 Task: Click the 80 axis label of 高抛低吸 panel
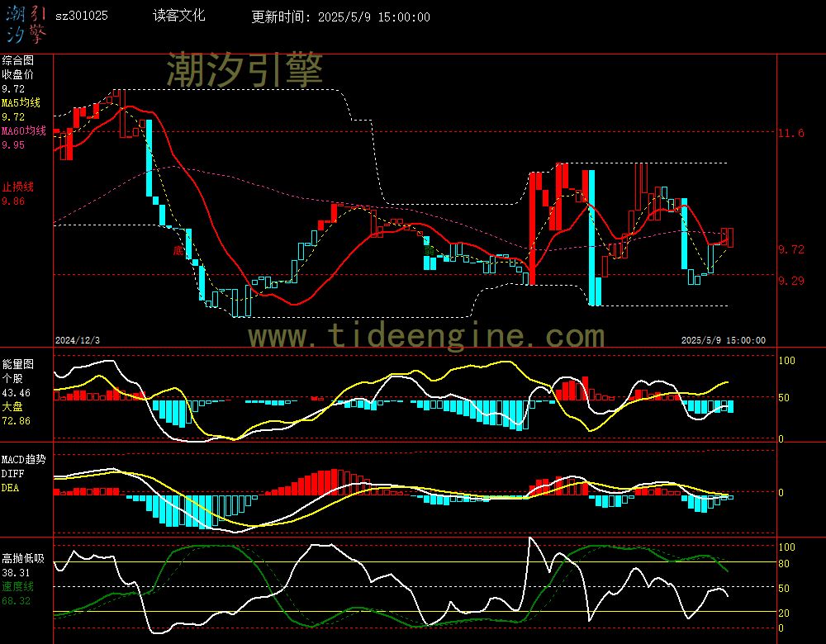(x=784, y=564)
